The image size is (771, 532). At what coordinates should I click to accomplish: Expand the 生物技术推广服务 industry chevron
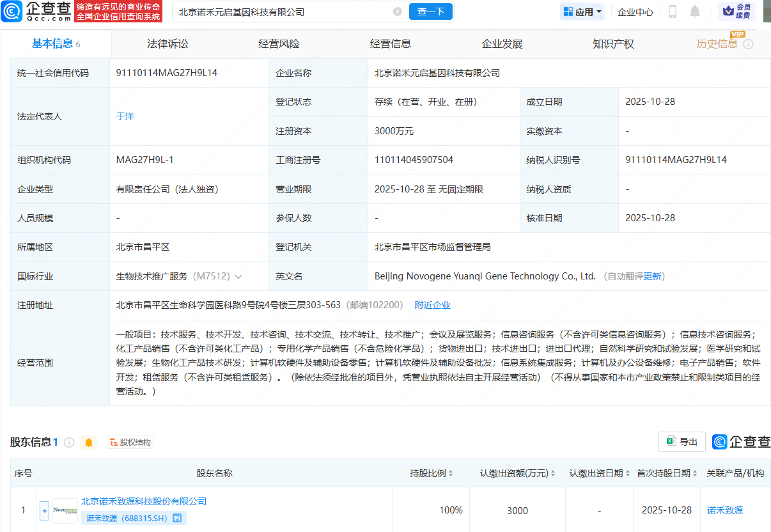point(238,277)
